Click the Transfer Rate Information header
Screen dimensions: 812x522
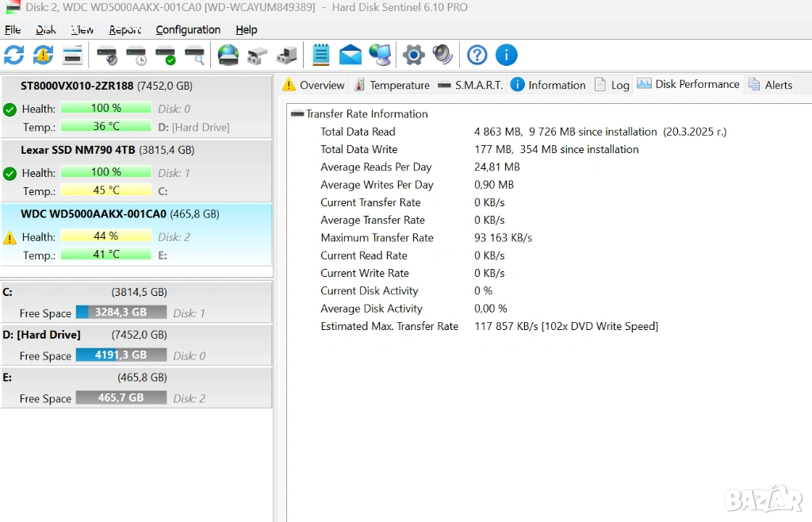[366, 114]
